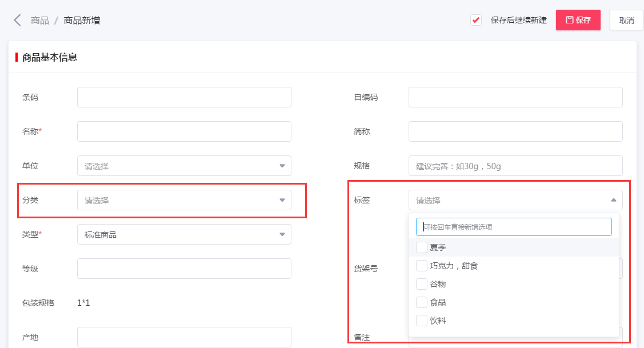Focus the 名称 input field

tap(184, 131)
